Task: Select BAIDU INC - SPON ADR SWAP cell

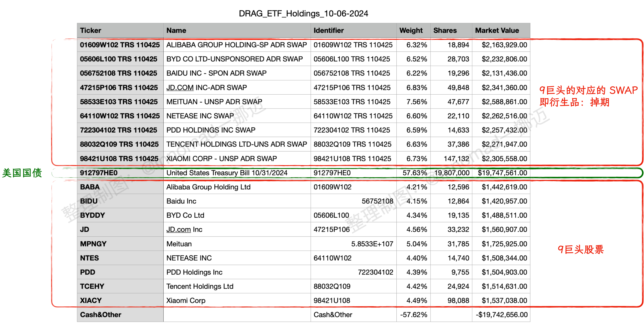Action: point(237,73)
